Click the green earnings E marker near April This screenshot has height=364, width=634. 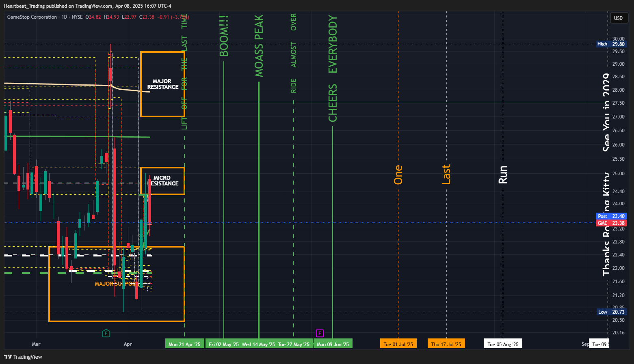tap(106, 333)
